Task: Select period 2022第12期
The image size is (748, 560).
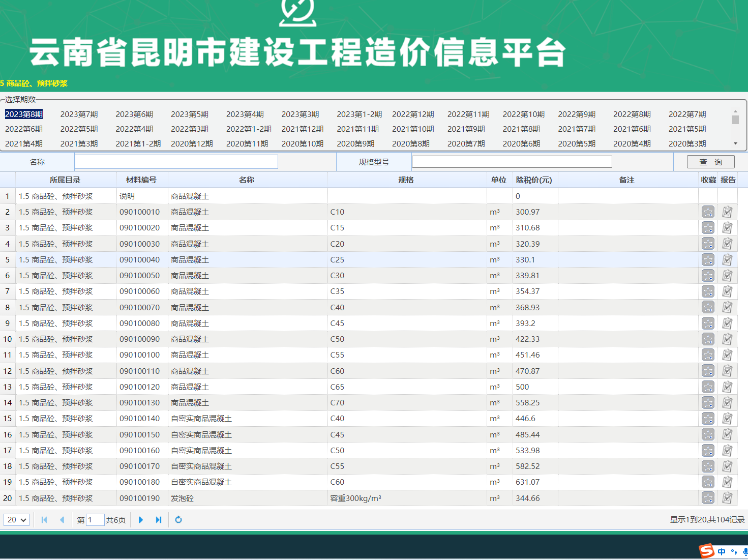Action: pyautogui.click(x=413, y=114)
